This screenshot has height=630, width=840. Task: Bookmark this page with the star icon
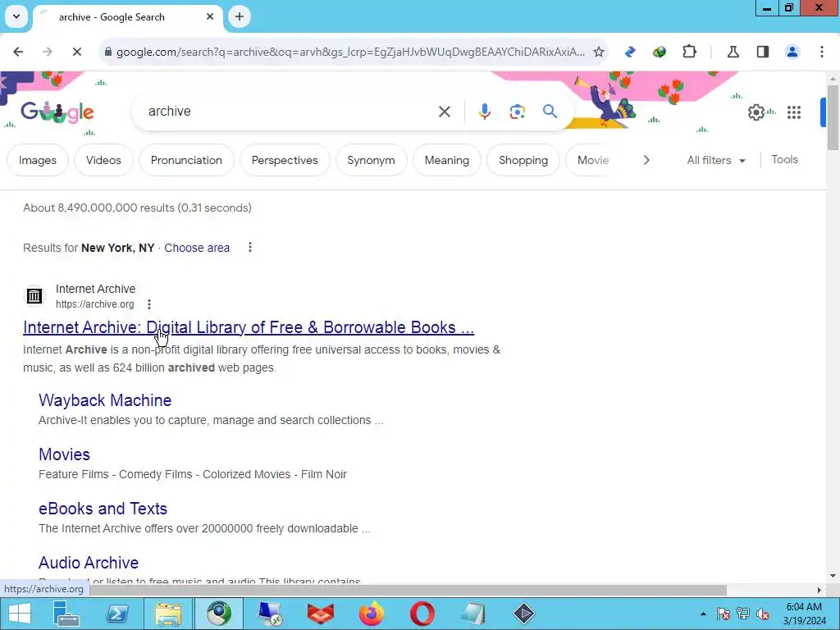(x=598, y=52)
